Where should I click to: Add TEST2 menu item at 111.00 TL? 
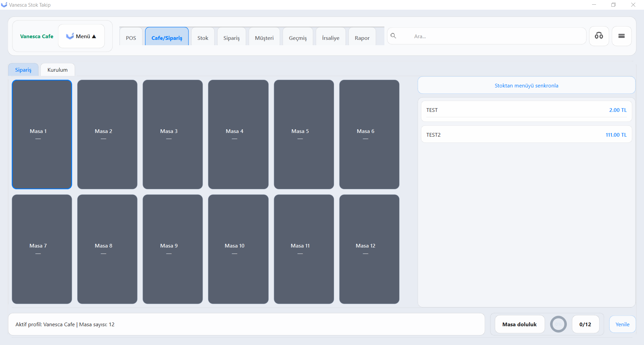click(526, 134)
